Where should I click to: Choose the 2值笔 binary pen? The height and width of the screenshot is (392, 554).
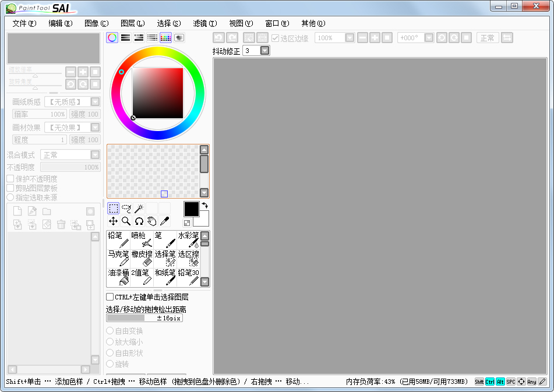[x=142, y=277]
